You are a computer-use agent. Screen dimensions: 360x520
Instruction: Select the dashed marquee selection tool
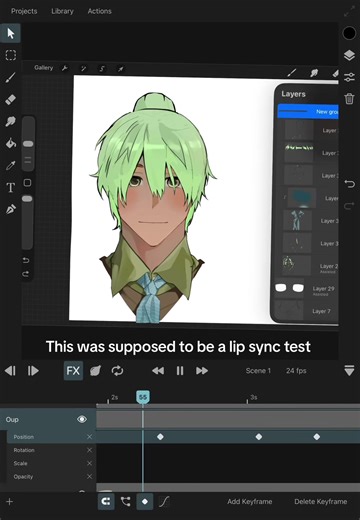pos(11,55)
